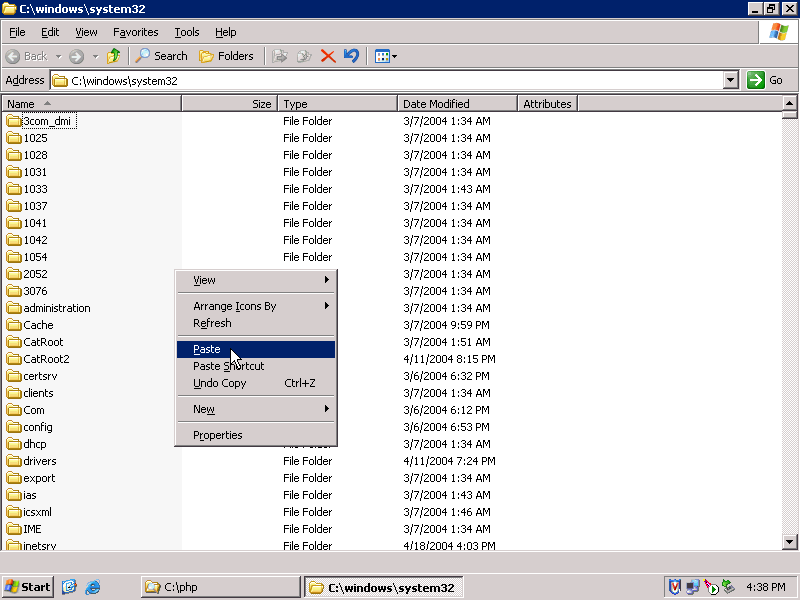
Task: Open the Search pane from the toolbar
Action: 162,56
